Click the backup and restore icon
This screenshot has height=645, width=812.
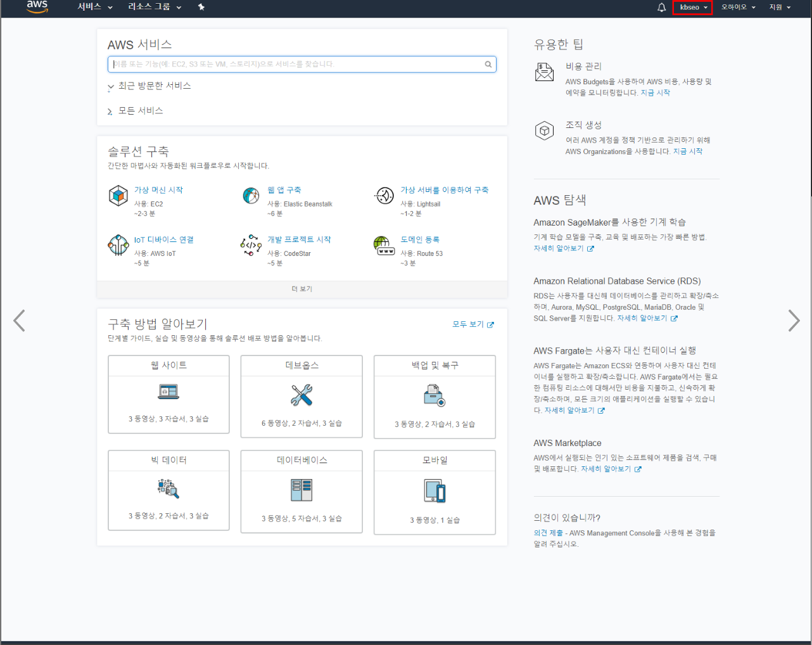[x=435, y=395]
